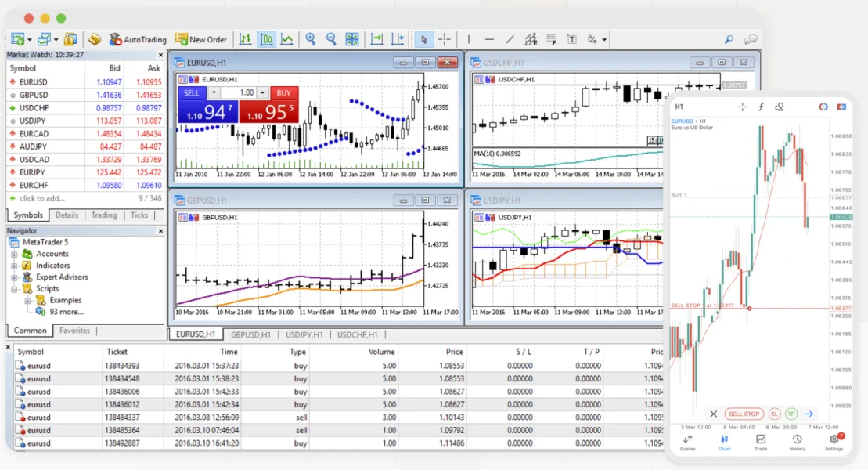Select the vertical line drawing tool
The image size is (868, 470).
(468, 39)
